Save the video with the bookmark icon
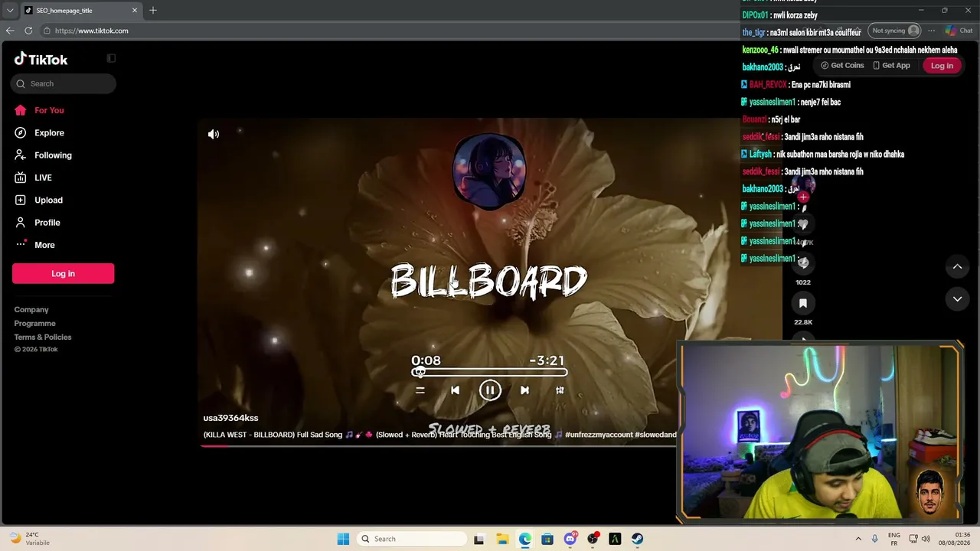The width and height of the screenshot is (980, 551). (x=803, y=304)
